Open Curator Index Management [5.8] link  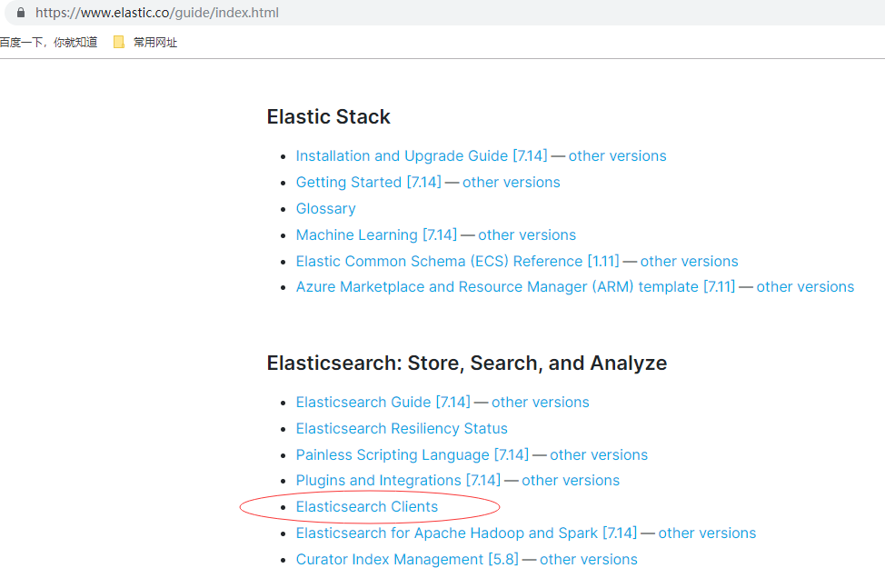pos(407,559)
